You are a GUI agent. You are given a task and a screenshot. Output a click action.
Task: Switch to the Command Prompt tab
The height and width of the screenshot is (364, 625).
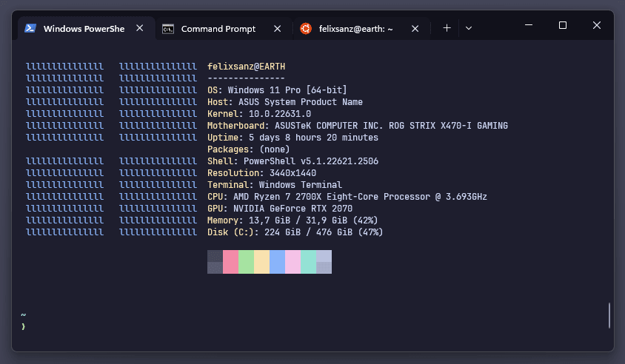[224, 29]
